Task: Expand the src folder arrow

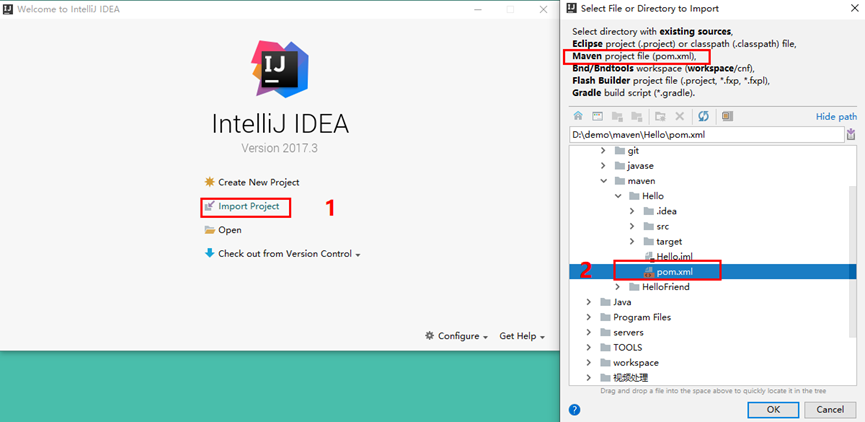Action: [x=632, y=226]
